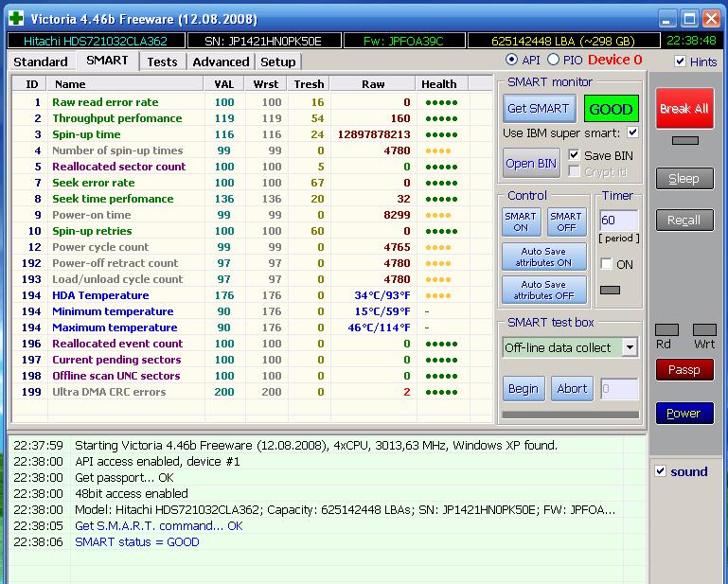The height and width of the screenshot is (584, 728).
Task: Click the Rd indicator lamp
Action: [x=667, y=329]
